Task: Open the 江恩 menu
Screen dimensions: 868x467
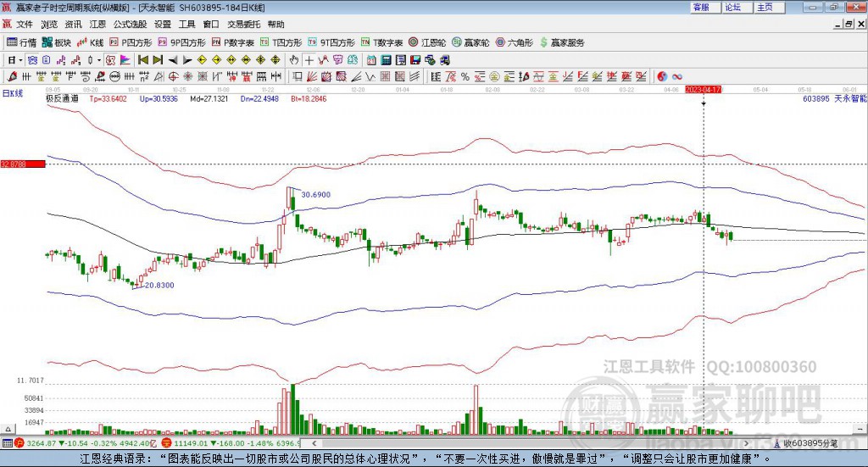Action: [97, 25]
